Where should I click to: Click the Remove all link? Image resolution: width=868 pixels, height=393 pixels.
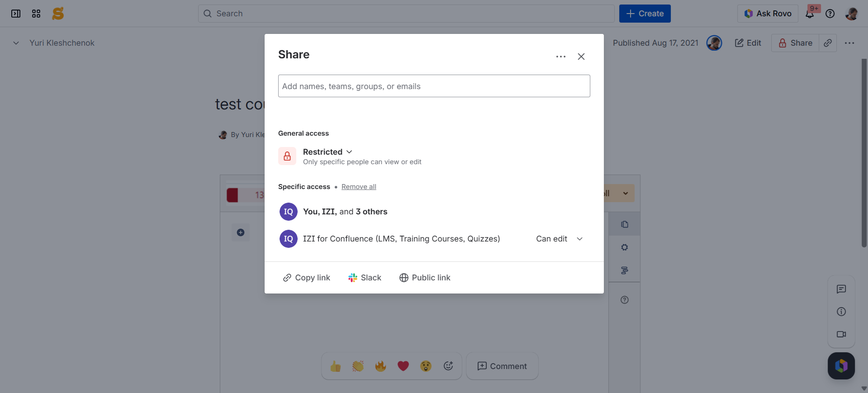pos(359,187)
